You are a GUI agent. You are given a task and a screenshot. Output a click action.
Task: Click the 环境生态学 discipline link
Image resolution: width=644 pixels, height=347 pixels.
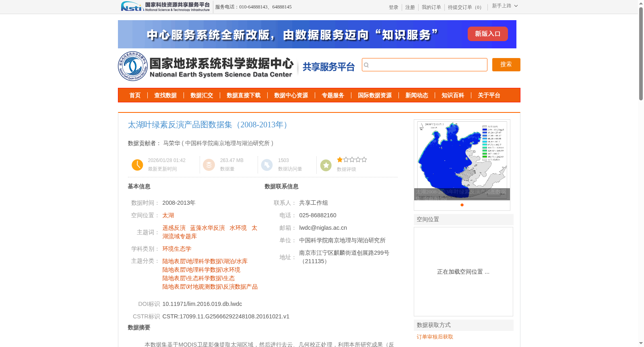tap(177, 249)
